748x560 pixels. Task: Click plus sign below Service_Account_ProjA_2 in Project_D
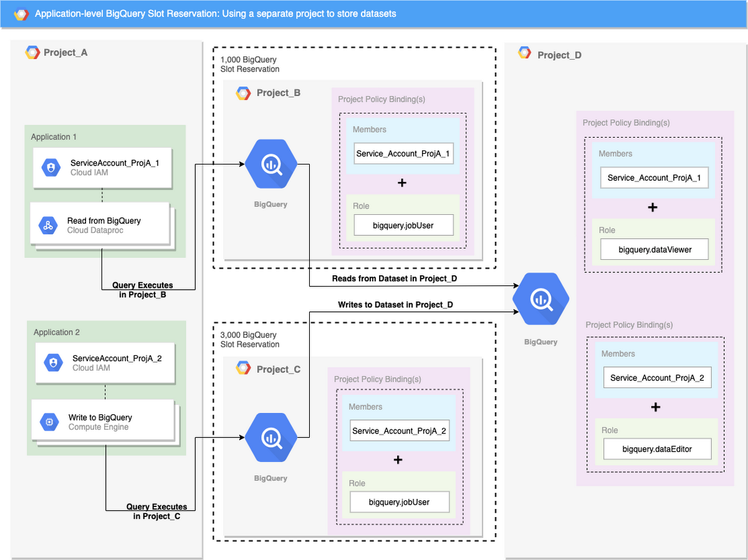(655, 407)
